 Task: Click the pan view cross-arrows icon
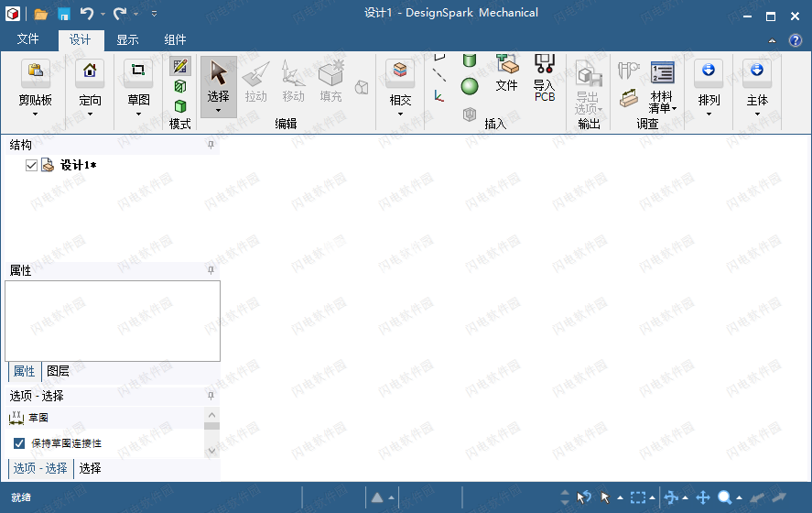coord(703,498)
